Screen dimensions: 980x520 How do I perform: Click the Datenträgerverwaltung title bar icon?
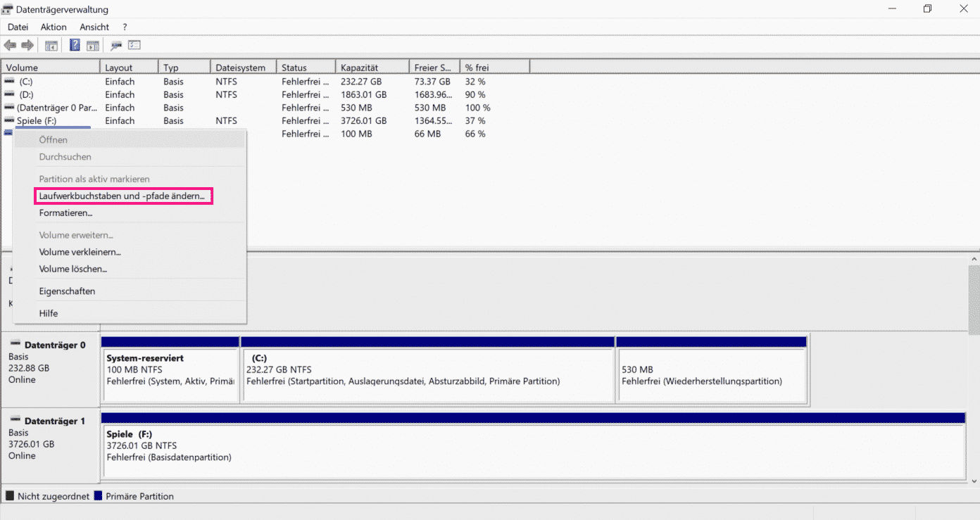(8, 9)
